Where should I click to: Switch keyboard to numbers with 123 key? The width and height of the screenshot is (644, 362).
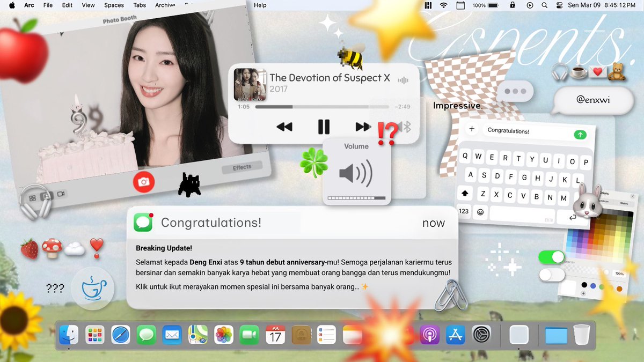point(464,211)
